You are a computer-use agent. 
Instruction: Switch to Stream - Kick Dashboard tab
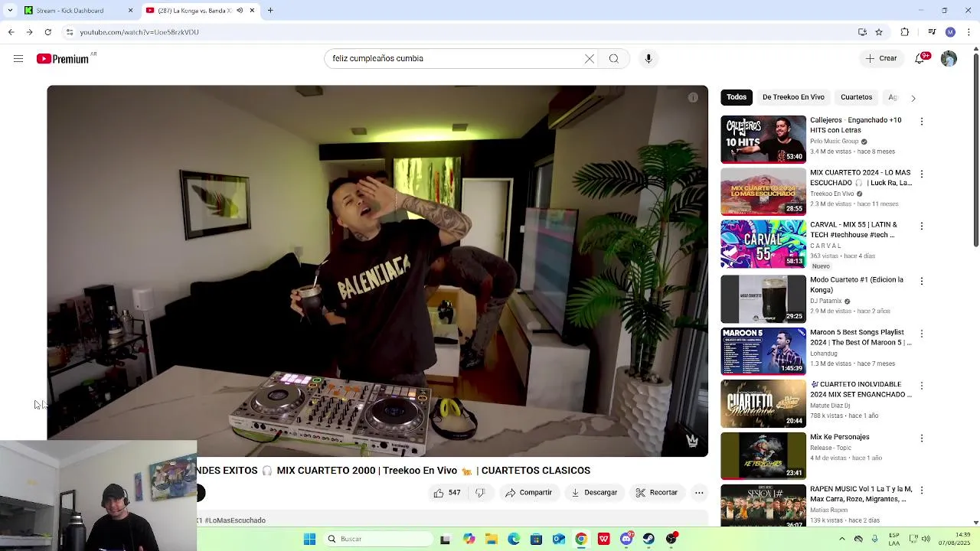tap(77, 11)
